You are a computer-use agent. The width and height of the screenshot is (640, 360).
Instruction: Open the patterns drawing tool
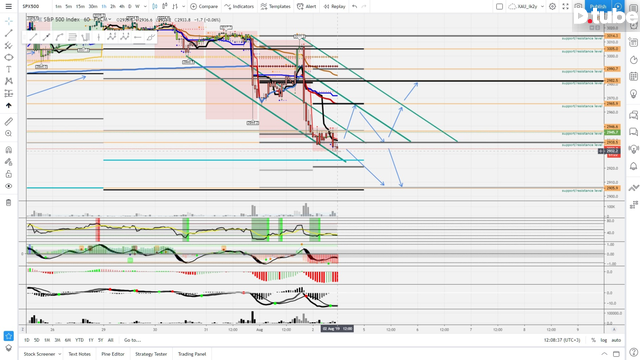[x=9, y=81]
